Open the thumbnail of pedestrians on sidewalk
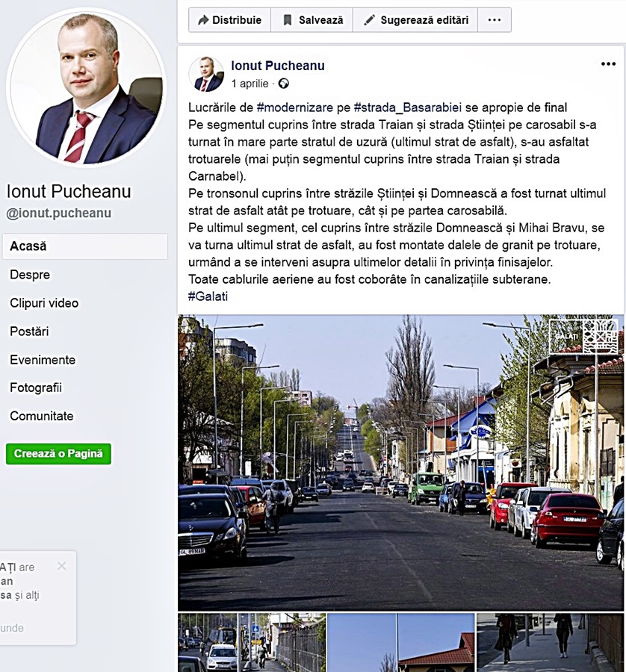The width and height of the screenshot is (626, 672). (550, 642)
